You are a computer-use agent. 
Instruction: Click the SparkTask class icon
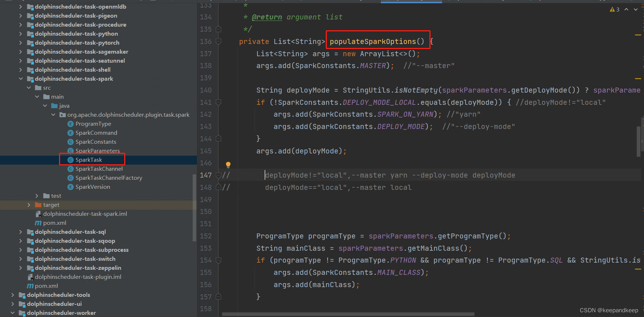[x=71, y=160]
